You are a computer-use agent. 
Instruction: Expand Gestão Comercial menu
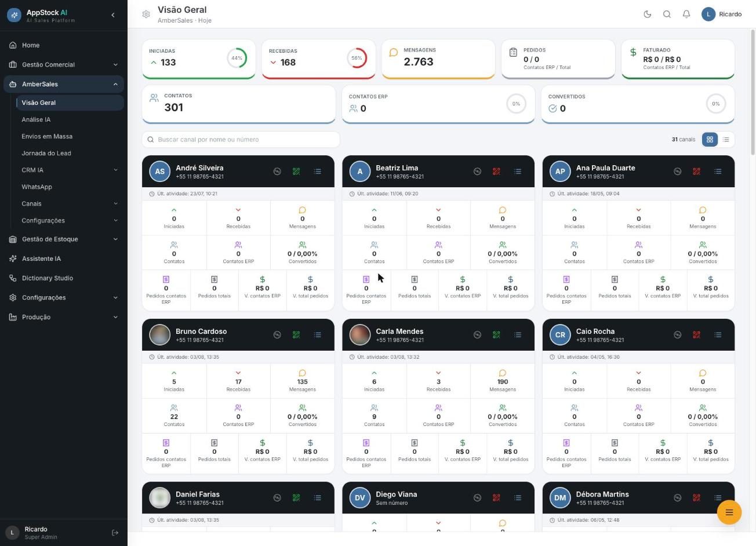tap(64, 65)
